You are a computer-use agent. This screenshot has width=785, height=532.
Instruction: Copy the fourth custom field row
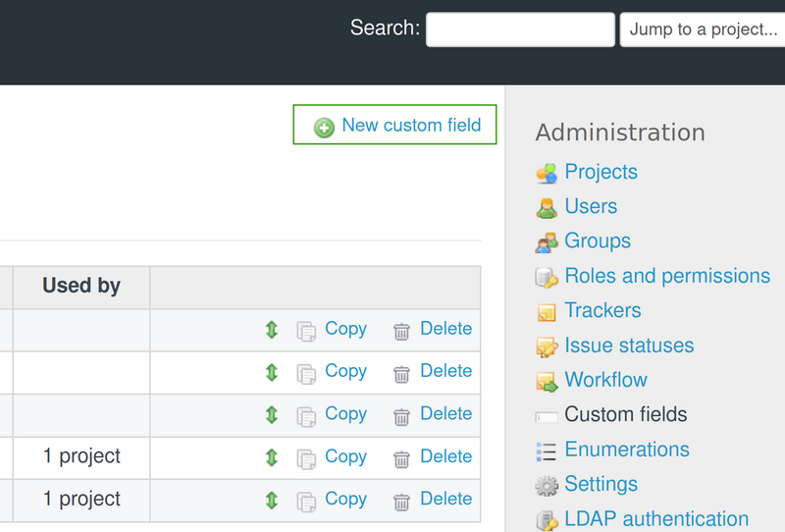345,456
